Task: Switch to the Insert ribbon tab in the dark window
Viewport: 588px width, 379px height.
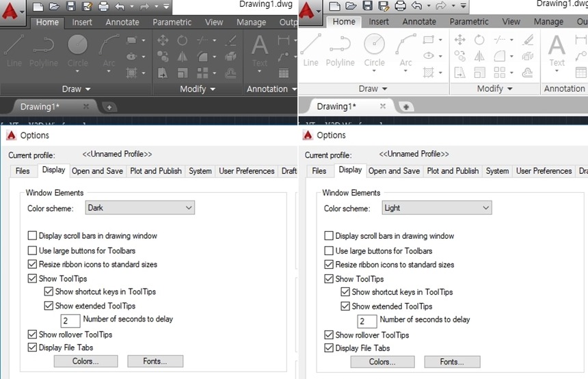Action: coord(82,22)
